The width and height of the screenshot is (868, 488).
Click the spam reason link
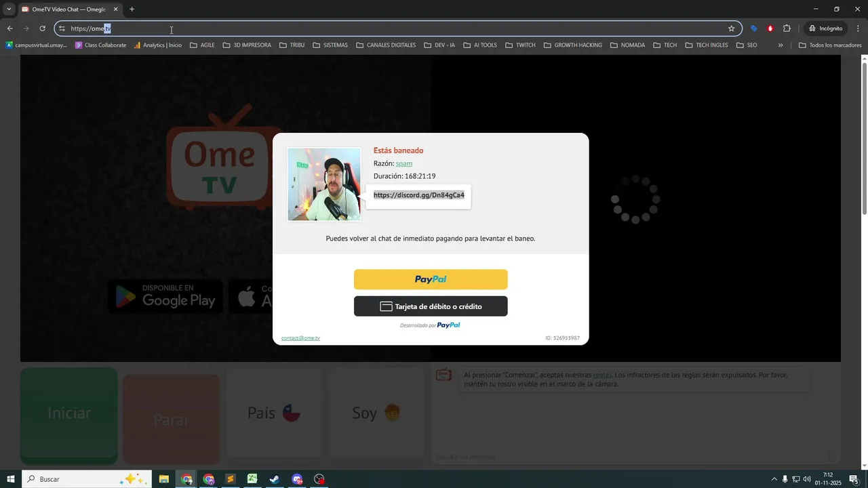404,163
